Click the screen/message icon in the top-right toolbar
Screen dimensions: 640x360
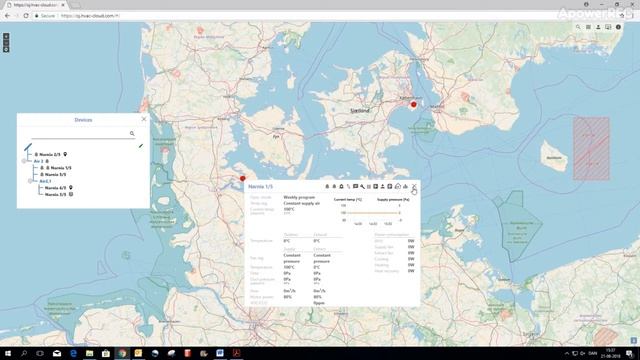pyautogui.click(x=608, y=27)
